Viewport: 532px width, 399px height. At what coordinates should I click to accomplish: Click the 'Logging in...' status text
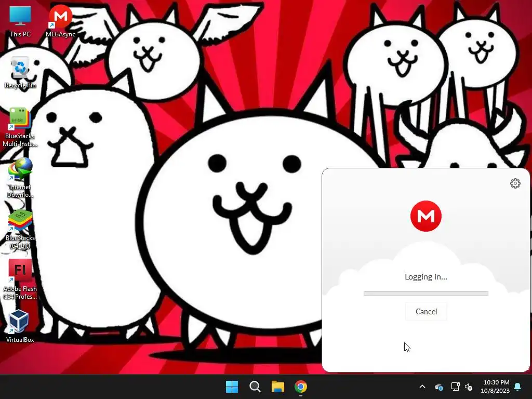[x=426, y=276]
